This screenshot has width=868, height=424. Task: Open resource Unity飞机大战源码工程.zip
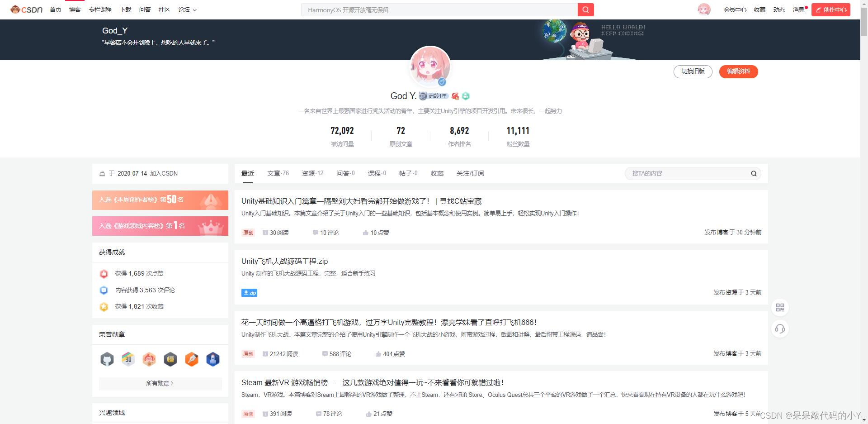click(284, 262)
